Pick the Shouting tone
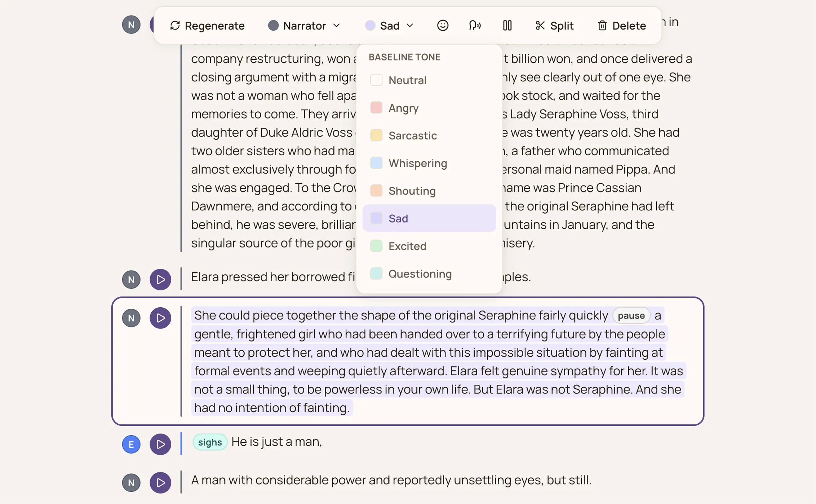 coord(429,191)
